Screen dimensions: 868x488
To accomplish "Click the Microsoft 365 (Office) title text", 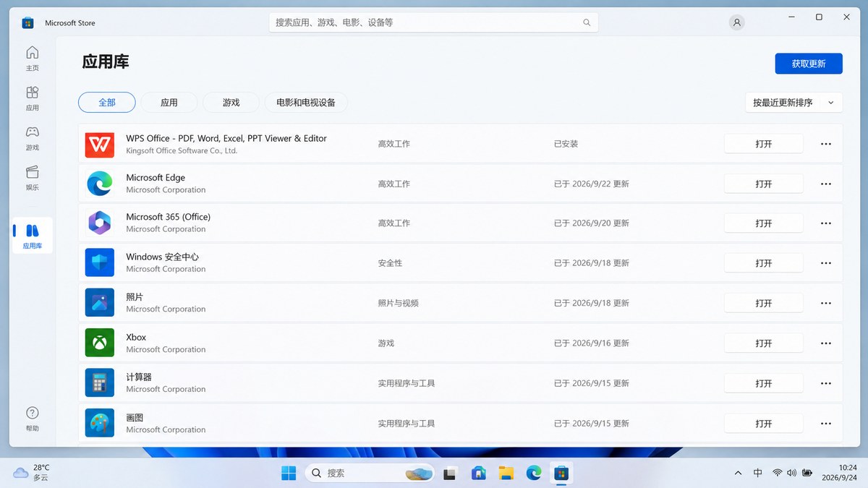I will [x=168, y=217].
